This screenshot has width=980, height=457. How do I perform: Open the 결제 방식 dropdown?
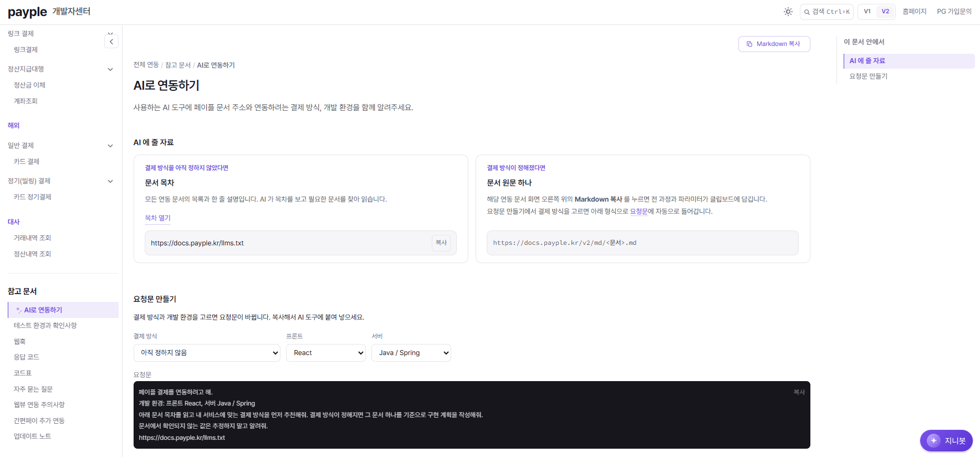[207, 353]
